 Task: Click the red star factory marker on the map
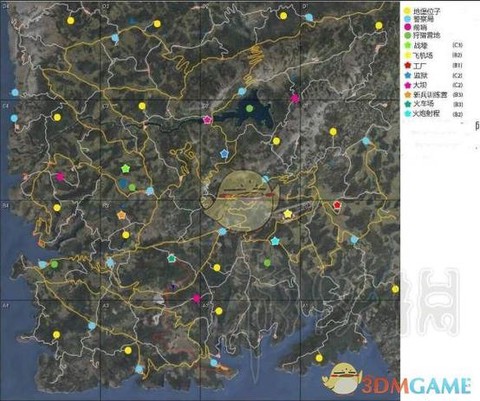click(x=337, y=205)
